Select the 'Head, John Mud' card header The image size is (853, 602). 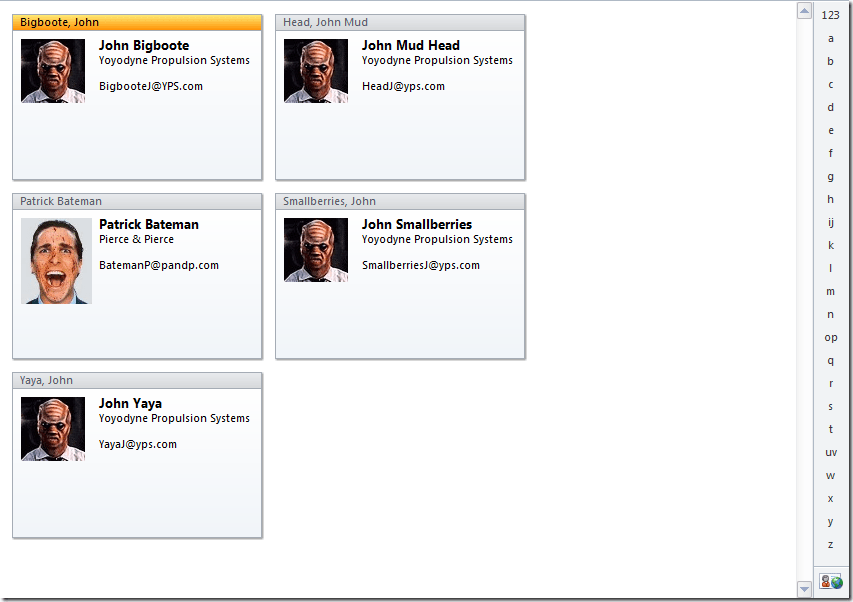[x=400, y=22]
